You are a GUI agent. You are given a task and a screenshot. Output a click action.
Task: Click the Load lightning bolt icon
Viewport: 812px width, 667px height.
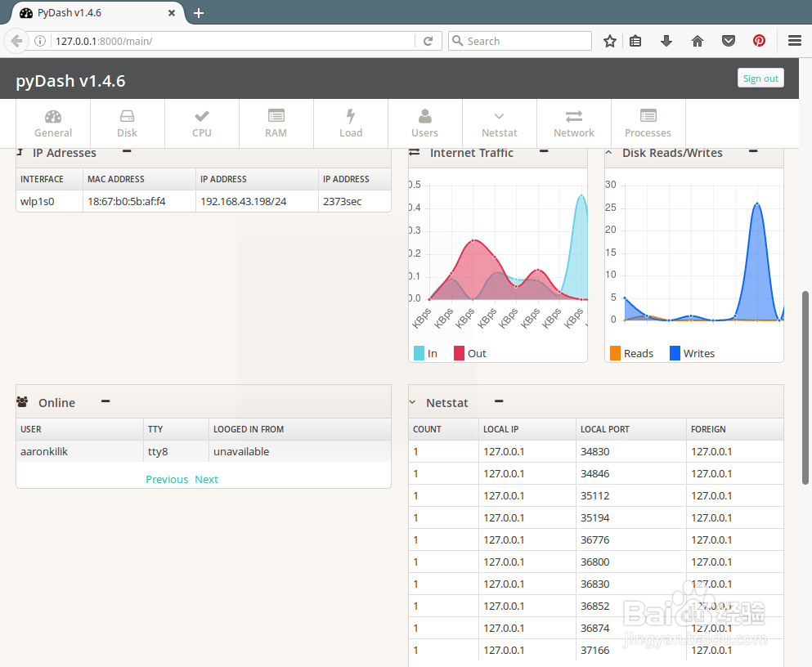(350, 118)
